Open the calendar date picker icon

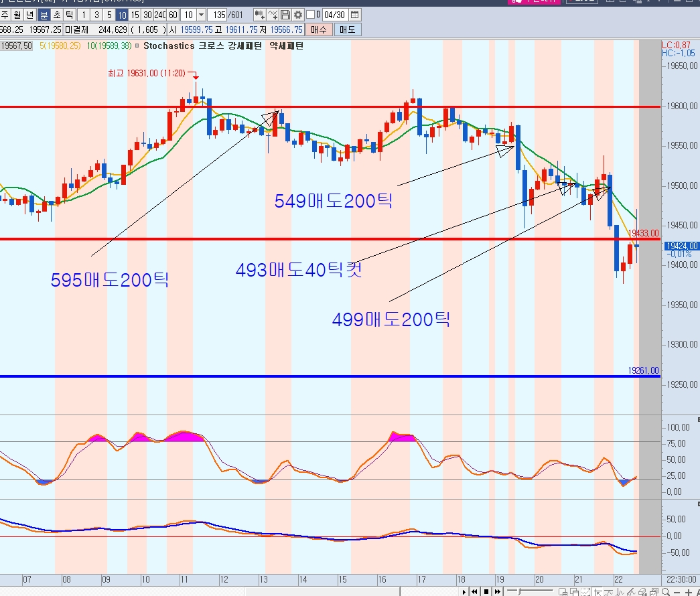click(x=355, y=15)
